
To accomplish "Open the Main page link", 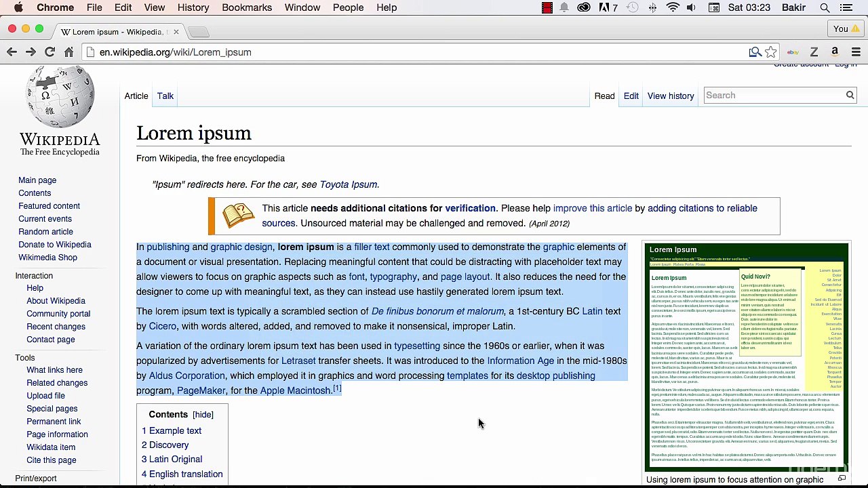I will [x=37, y=180].
